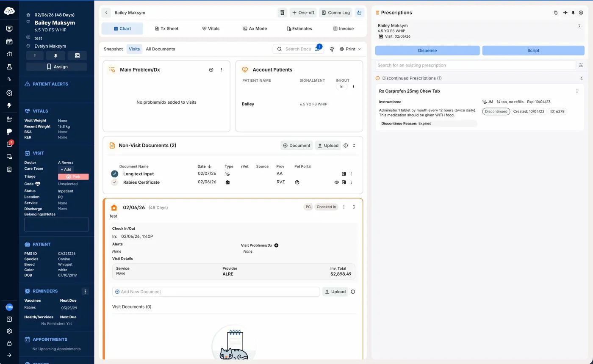Click the calendar icon in left sidebar
Viewport: 593px width, 364px height.
9,41
